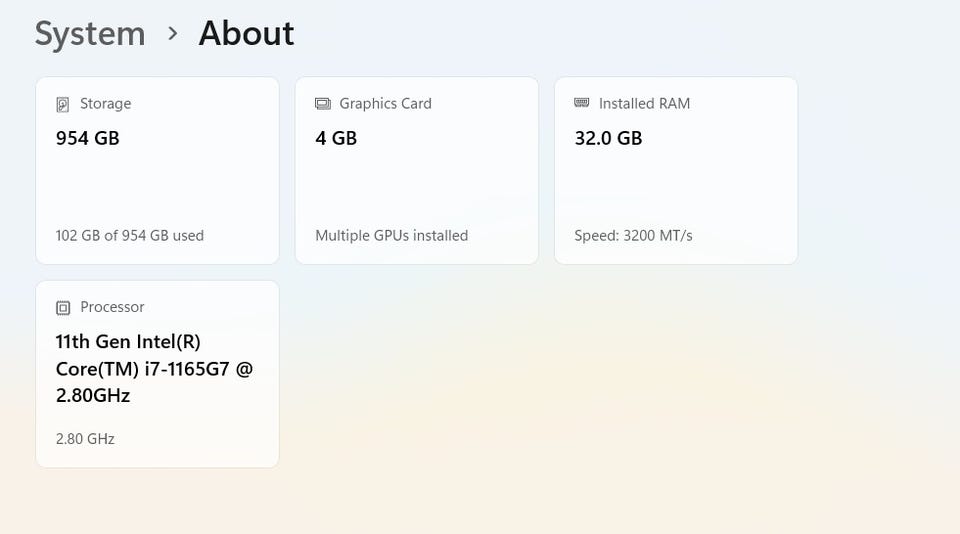Image resolution: width=960 pixels, height=534 pixels.
Task: Click the Storage drive icon
Action: 63,104
